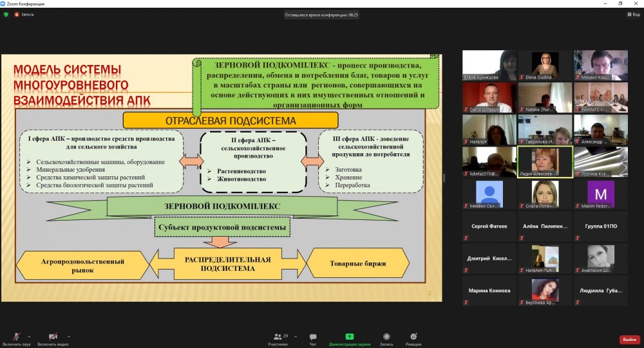Click Сергей Фатеев participant tile

click(x=490, y=226)
